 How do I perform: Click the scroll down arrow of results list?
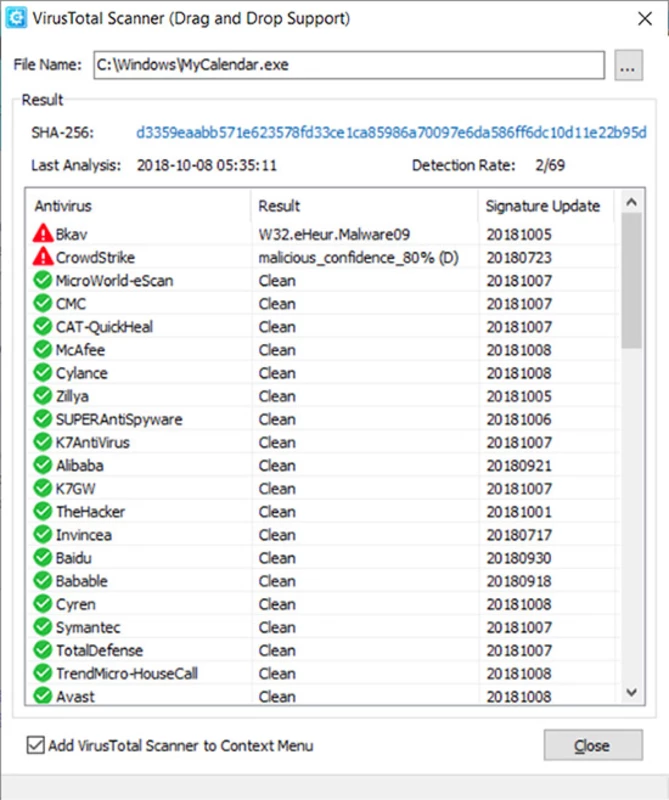pyautogui.click(x=631, y=692)
